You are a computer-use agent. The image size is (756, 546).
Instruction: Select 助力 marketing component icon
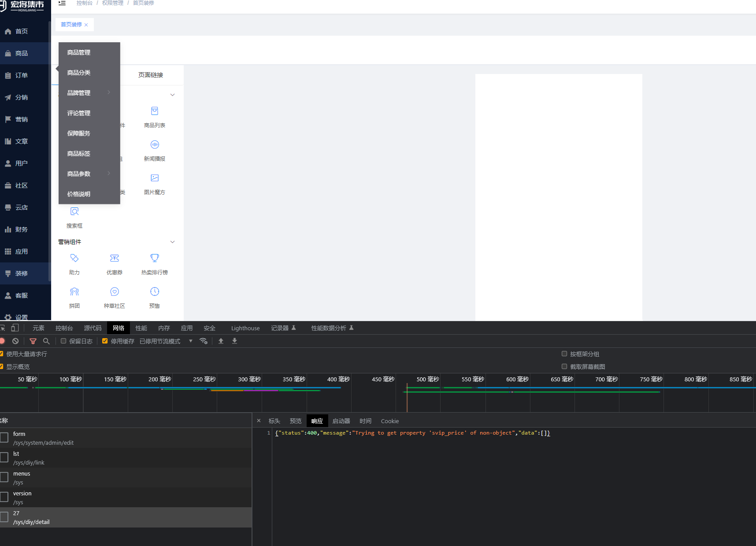pyautogui.click(x=74, y=258)
